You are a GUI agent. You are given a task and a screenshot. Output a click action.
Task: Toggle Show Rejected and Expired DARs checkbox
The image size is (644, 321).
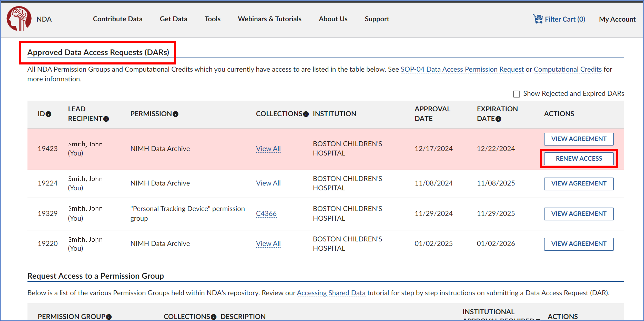516,94
